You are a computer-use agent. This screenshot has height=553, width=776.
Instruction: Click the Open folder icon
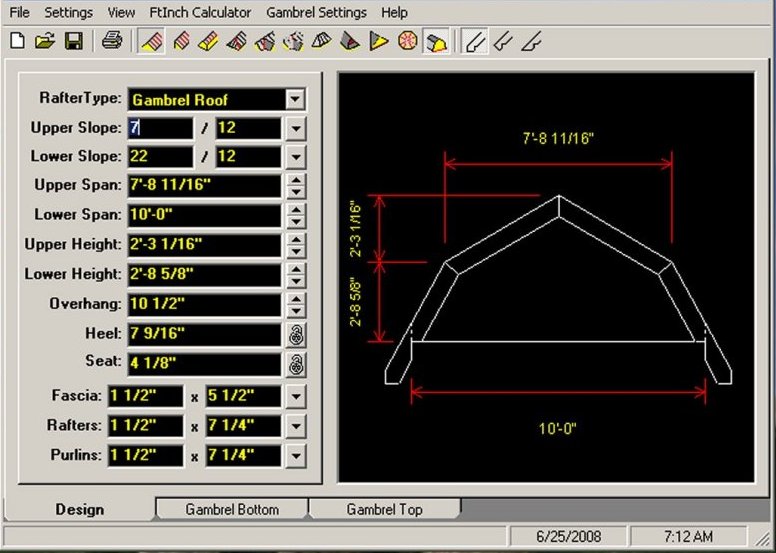click(x=46, y=41)
